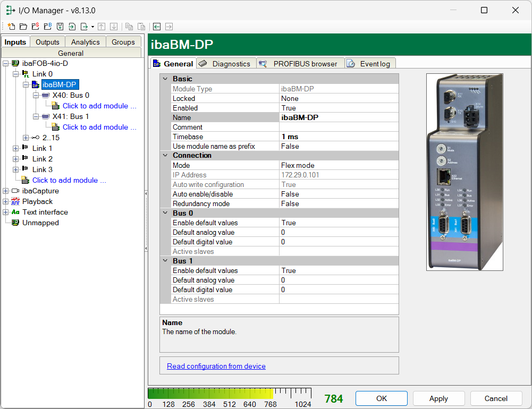The image size is (532, 409).
Task: Click the ibaFOB-4io-D board icon in tree
Action: (15, 63)
